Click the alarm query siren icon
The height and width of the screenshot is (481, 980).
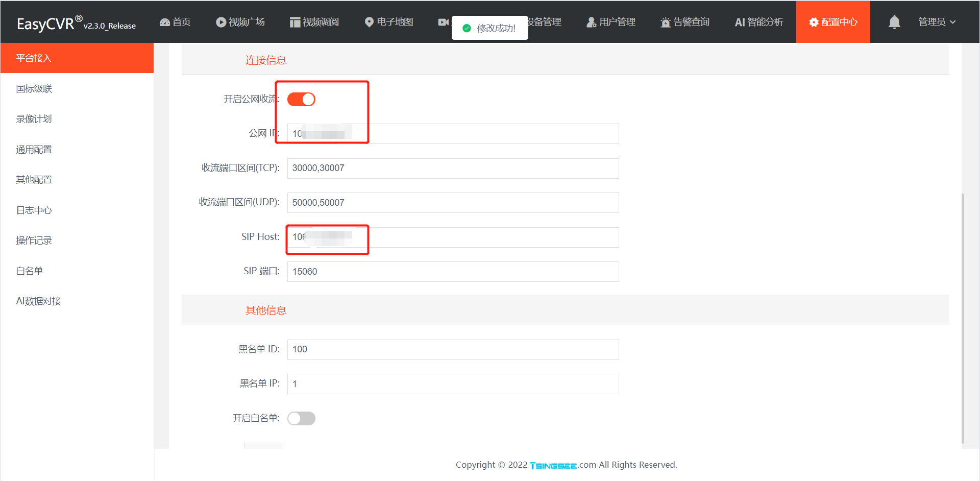tap(665, 22)
